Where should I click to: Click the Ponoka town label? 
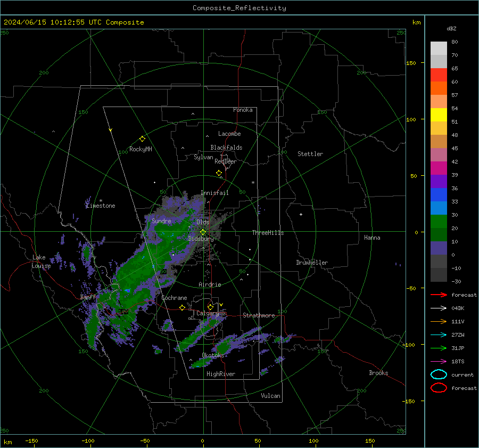click(x=243, y=110)
